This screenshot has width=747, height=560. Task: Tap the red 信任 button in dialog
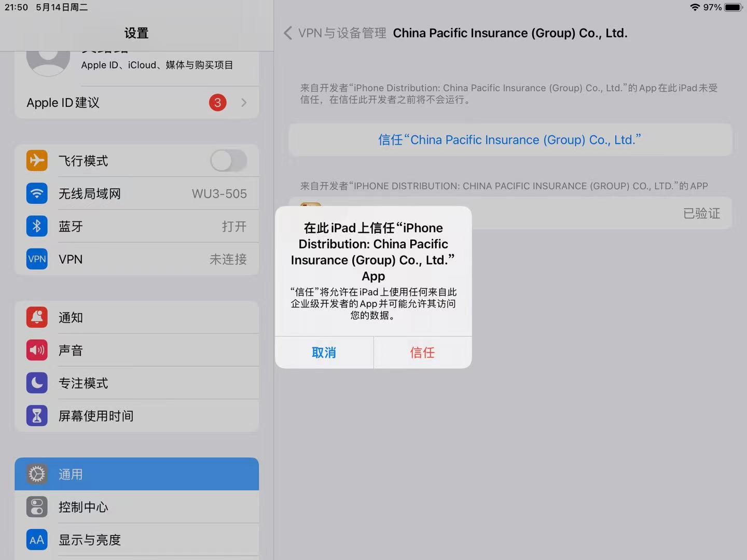pos(422,353)
